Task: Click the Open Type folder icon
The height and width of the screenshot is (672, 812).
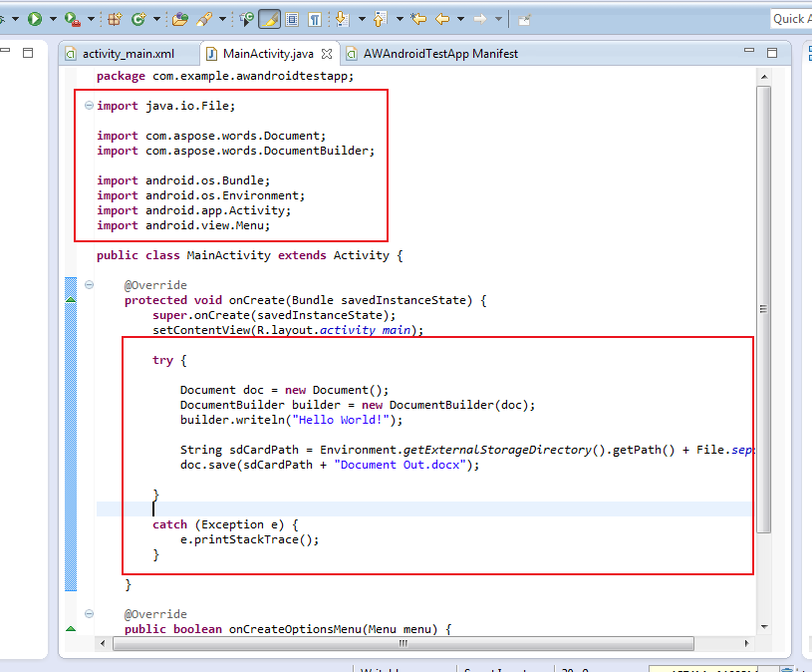Action: click(x=179, y=19)
